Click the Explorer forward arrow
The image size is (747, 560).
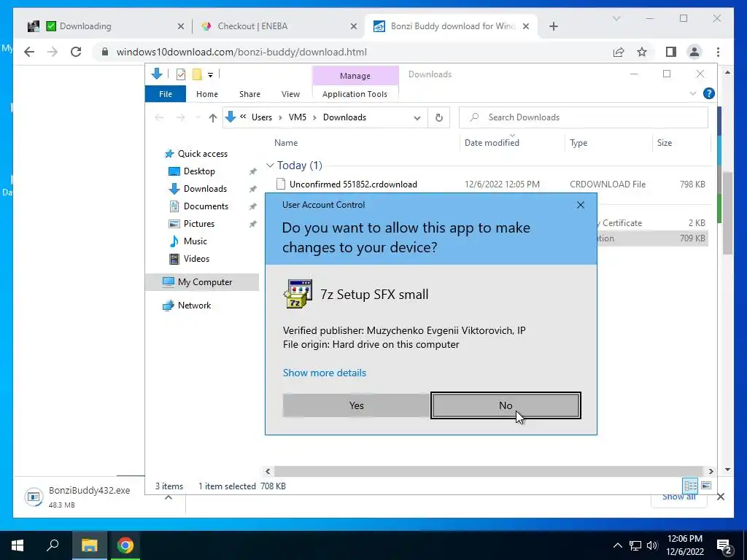181,117
